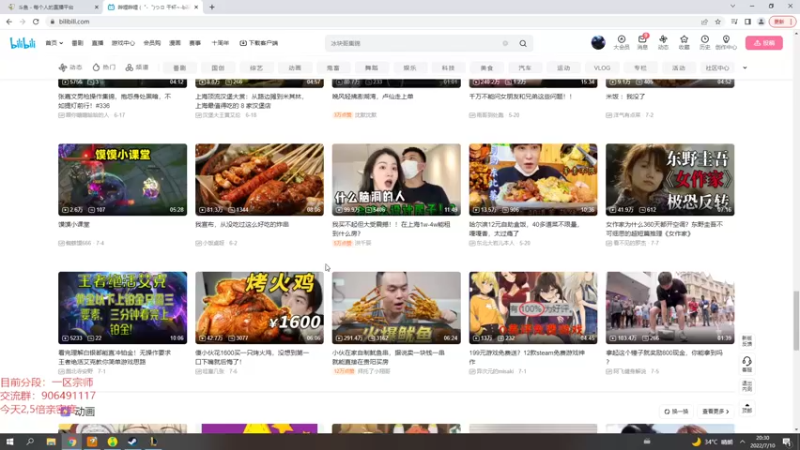Expand the 首页 dropdown in header
Image resolution: width=800 pixels, height=450 pixels.
click(x=54, y=43)
